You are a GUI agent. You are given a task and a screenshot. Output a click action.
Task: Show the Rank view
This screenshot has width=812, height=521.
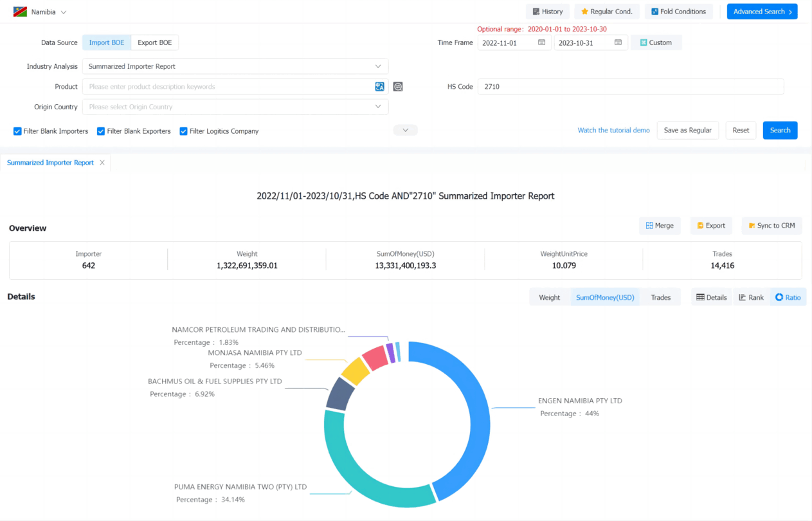click(x=751, y=297)
